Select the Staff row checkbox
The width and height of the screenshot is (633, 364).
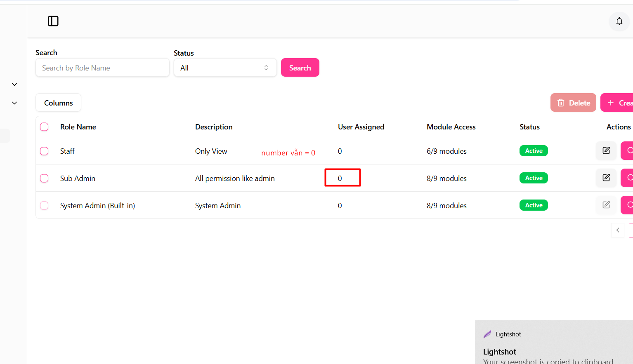pos(44,151)
